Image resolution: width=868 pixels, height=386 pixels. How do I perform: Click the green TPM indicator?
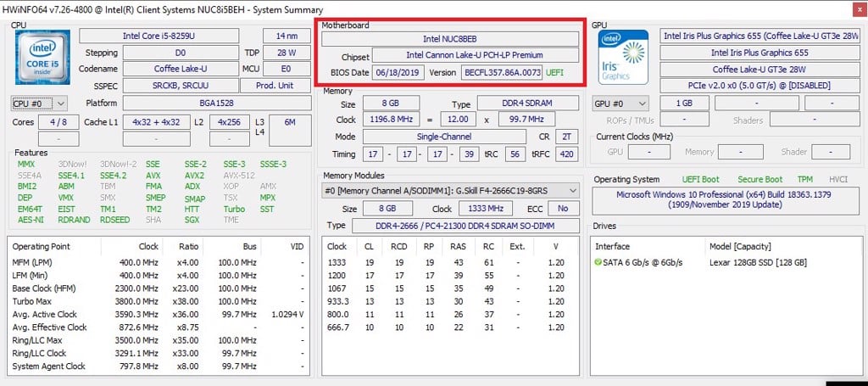(805, 180)
